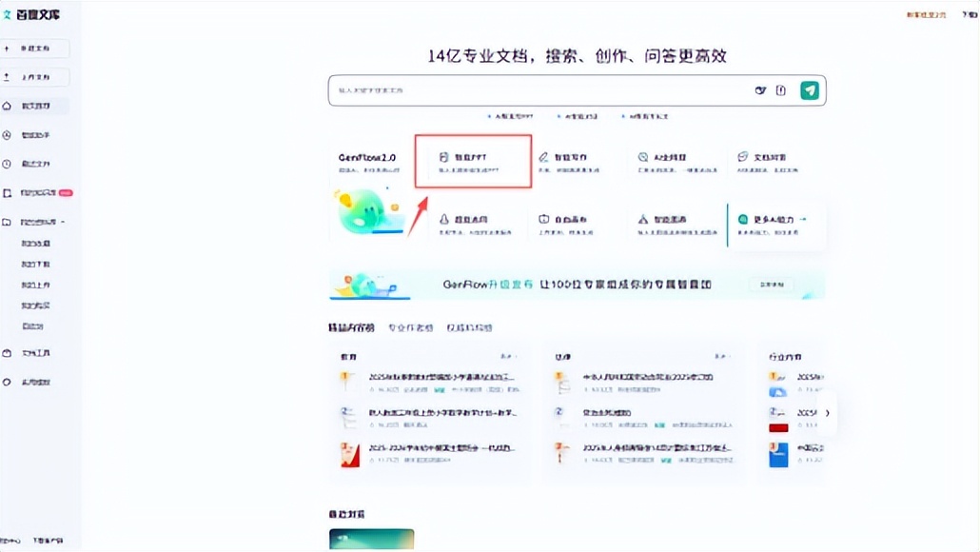Click the triangle chart icon in second row
The image size is (980, 552).
pos(642,219)
